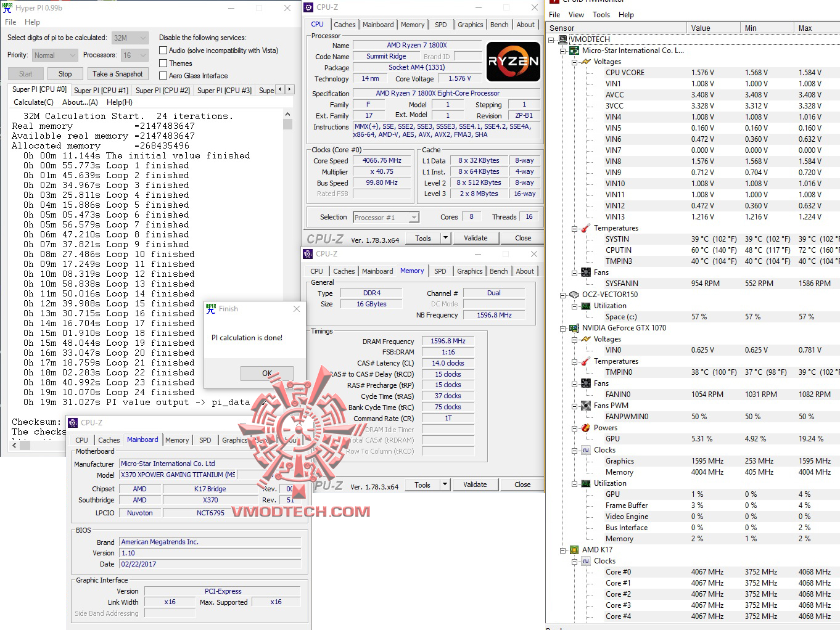This screenshot has height=630, width=840.
Task: Switch to the SPD tab in CPU-Z
Action: pos(441,24)
